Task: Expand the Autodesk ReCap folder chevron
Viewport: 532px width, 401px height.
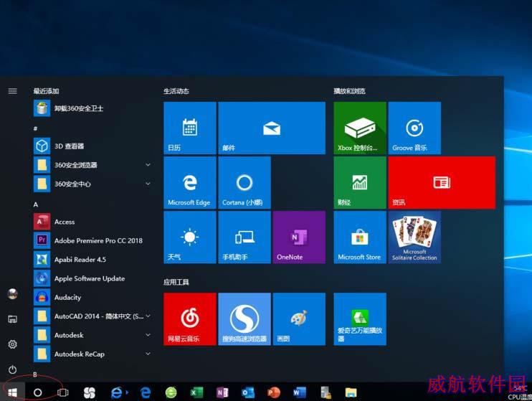Action: [x=148, y=354]
